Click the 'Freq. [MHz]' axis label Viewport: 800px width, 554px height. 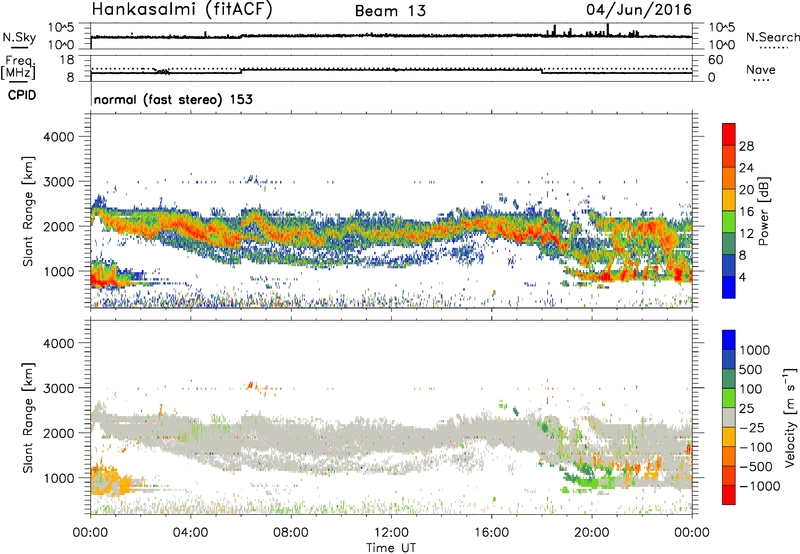19,68
